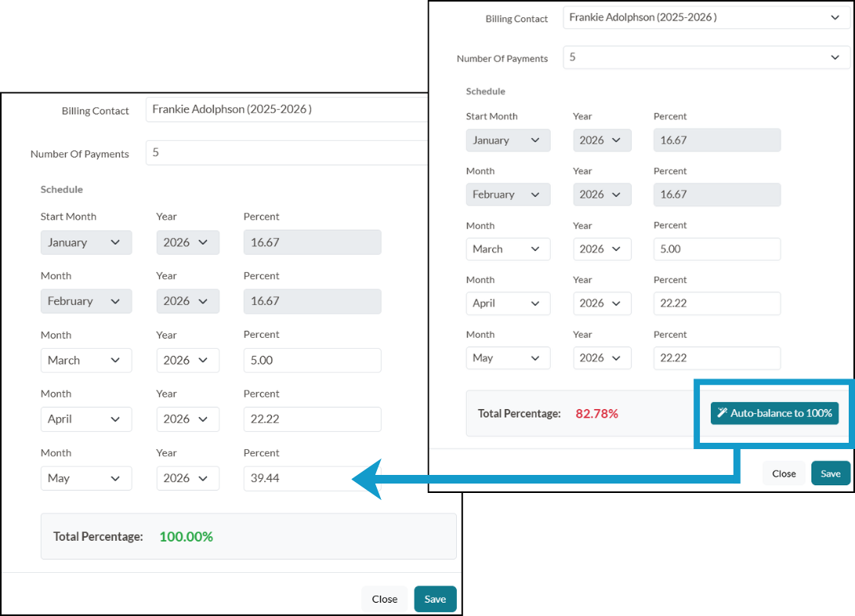The height and width of the screenshot is (616, 855).
Task: Click Close in the rear payment schedule dialog
Action: pos(784,473)
